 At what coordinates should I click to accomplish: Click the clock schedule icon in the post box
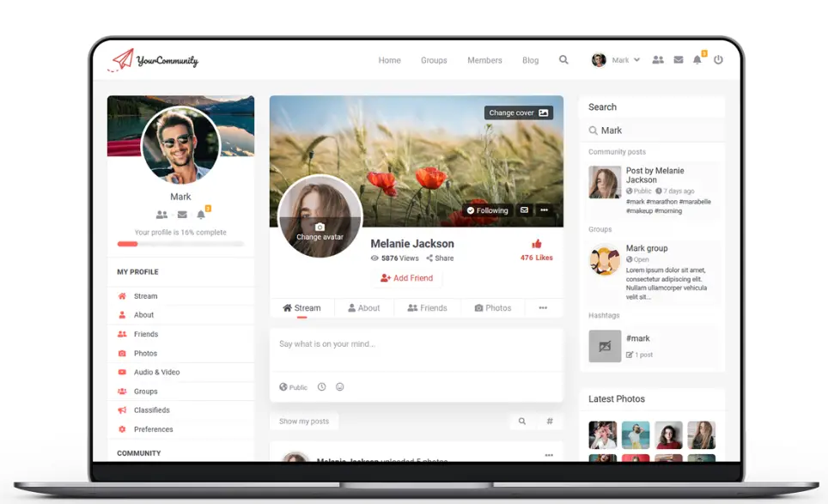point(321,387)
